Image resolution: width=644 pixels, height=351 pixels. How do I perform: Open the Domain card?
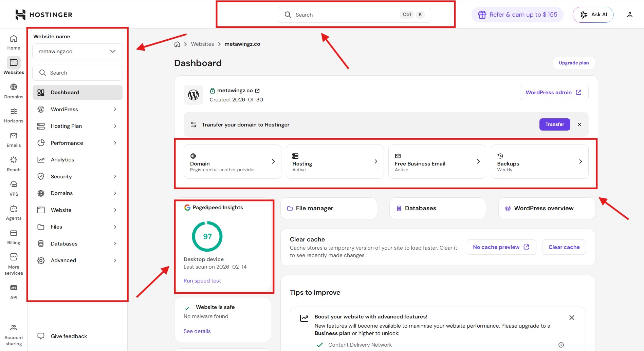[233, 161]
